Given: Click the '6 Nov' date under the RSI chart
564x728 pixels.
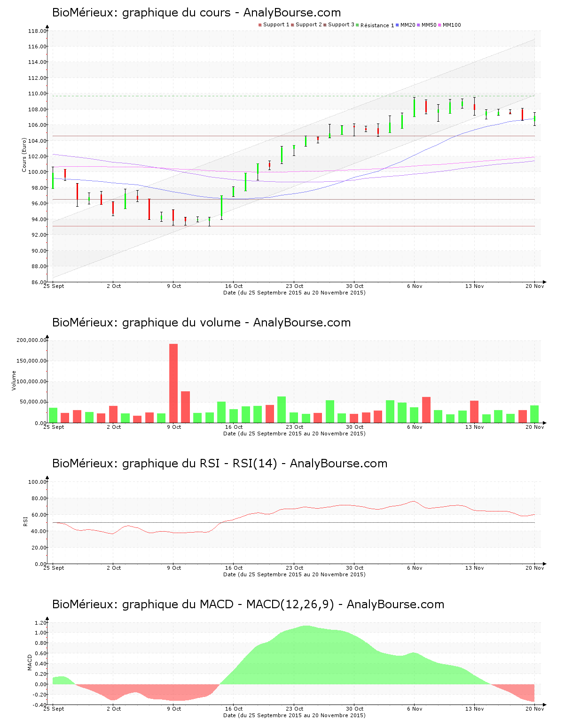Looking at the screenshot, I should (x=415, y=568).
